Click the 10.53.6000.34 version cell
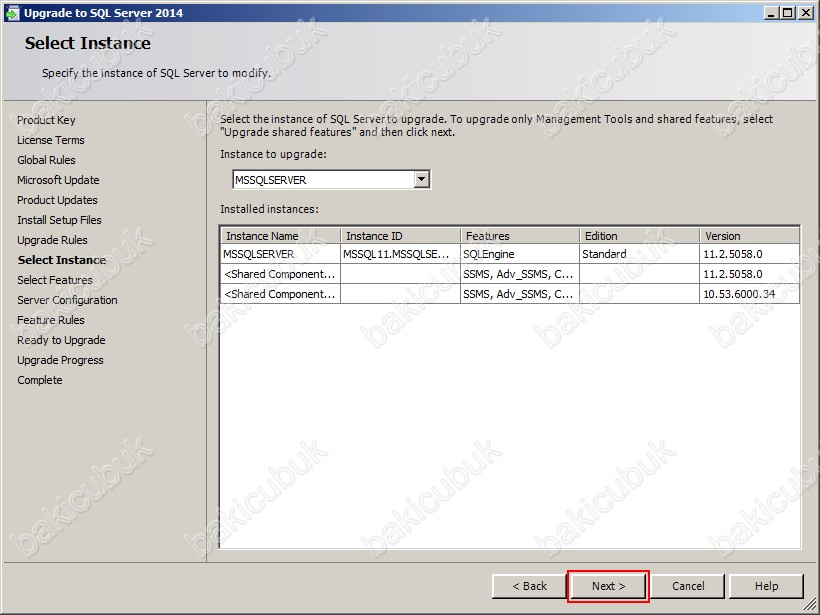The width and height of the screenshot is (820, 615). click(x=749, y=294)
